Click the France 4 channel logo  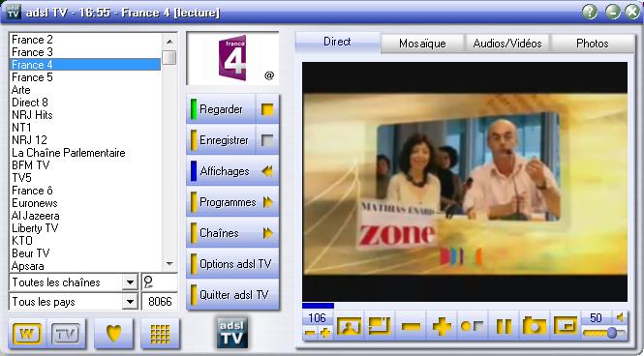[232, 57]
